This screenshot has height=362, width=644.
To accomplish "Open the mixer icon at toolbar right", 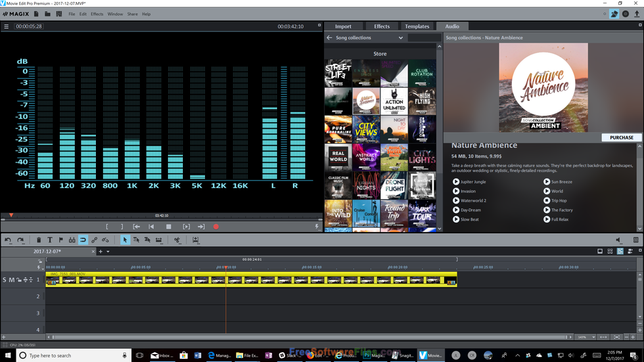I will pos(636,240).
